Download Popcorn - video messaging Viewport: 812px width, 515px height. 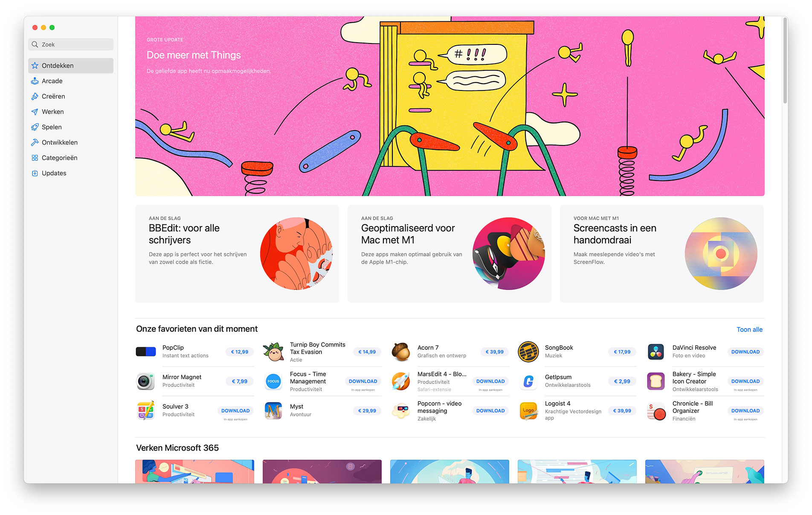490,411
